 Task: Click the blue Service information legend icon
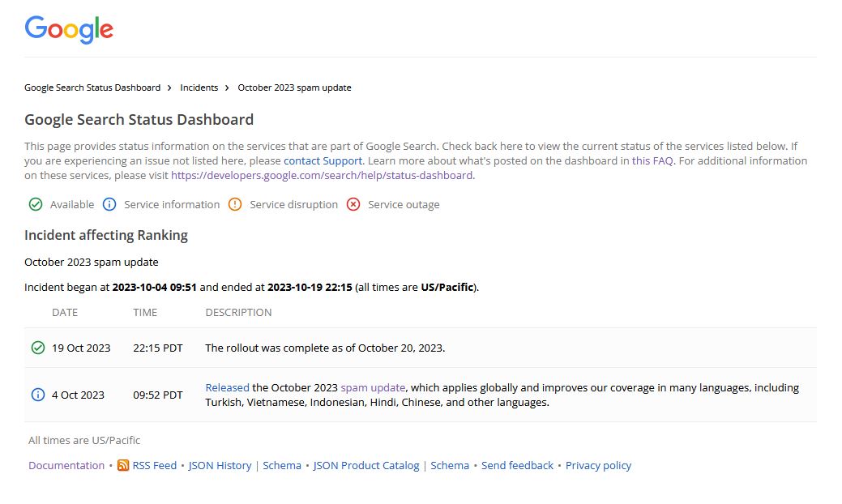pos(109,204)
